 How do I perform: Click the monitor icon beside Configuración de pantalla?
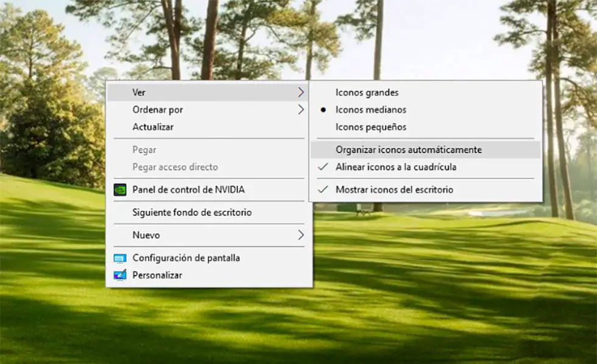tap(120, 259)
